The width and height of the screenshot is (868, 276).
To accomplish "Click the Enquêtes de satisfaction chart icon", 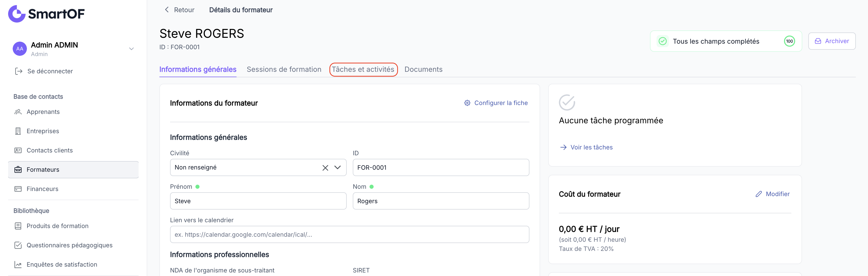I will coord(18,265).
